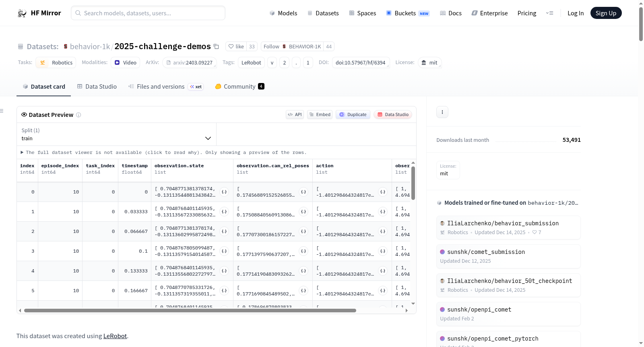Expand observation.cam_rel_poses JSON in row 1
This screenshot has height=347, width=644.
tap(304, 212)
